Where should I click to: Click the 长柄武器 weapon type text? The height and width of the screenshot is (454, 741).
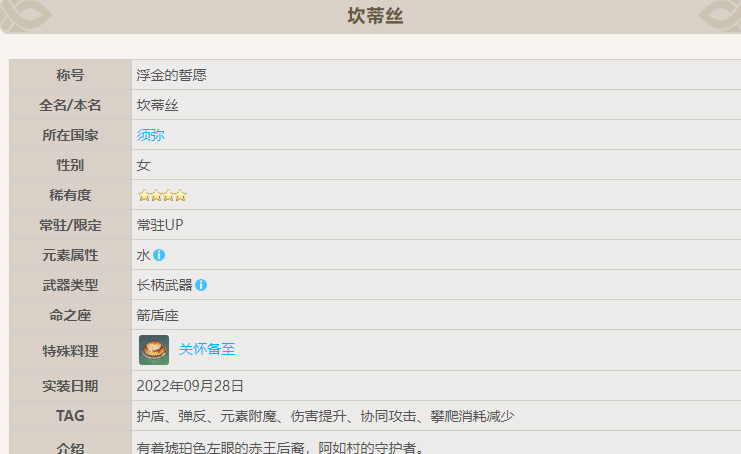tap(164, 285)
